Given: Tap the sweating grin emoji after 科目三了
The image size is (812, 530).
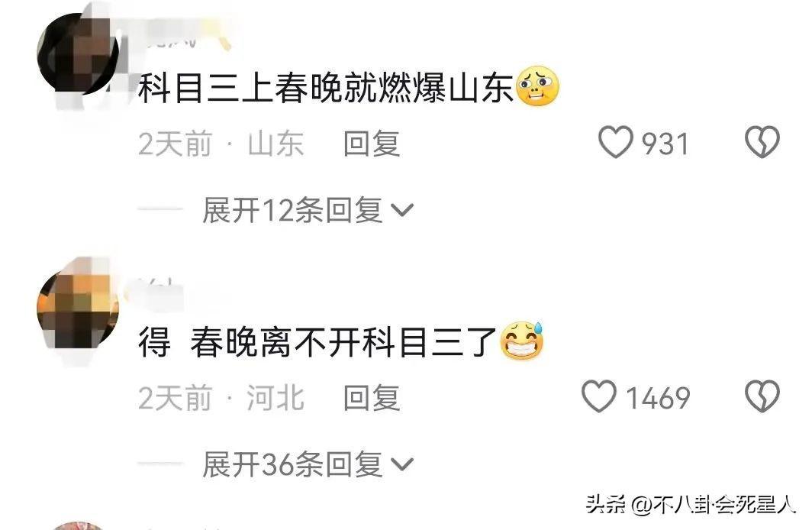Looking at the screenshot, I should pyautogui.click(x=521, y=341).
